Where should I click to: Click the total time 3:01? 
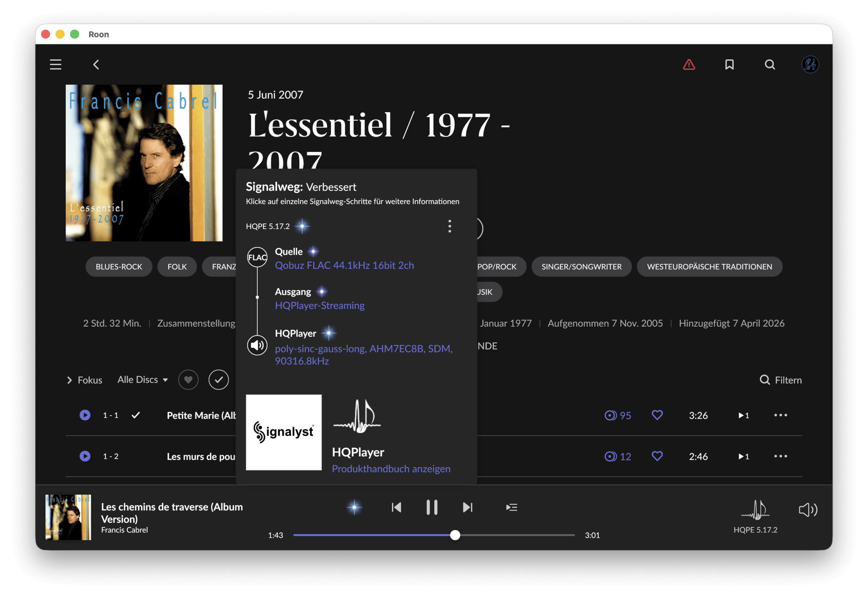[592, 535]
